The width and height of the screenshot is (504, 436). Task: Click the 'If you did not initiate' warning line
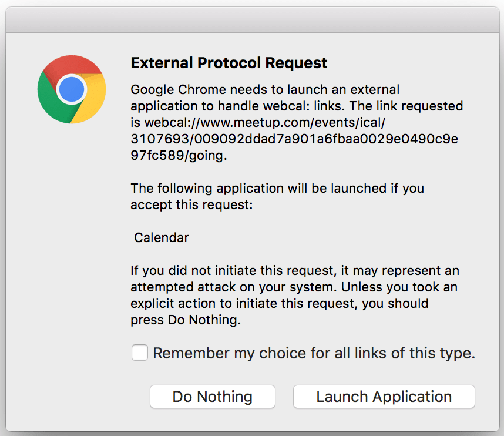point(295,271)
